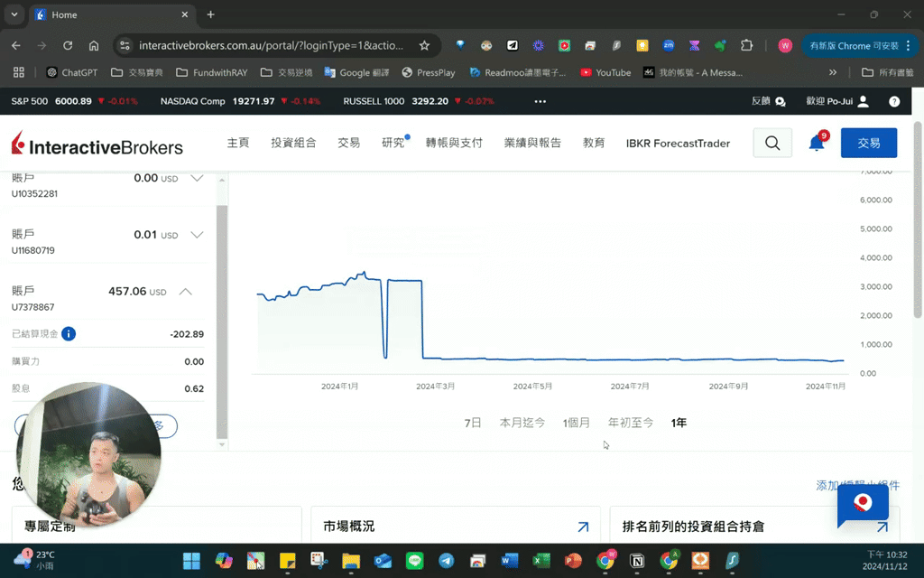
Task: Open the 投資組合 menu
Action: point(293,143)
